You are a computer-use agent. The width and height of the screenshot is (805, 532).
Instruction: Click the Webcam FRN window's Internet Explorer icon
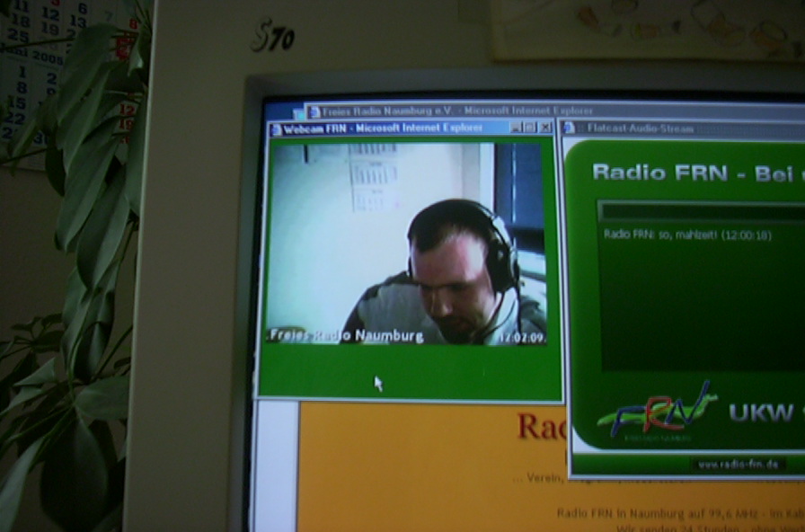tap(276, 129)
